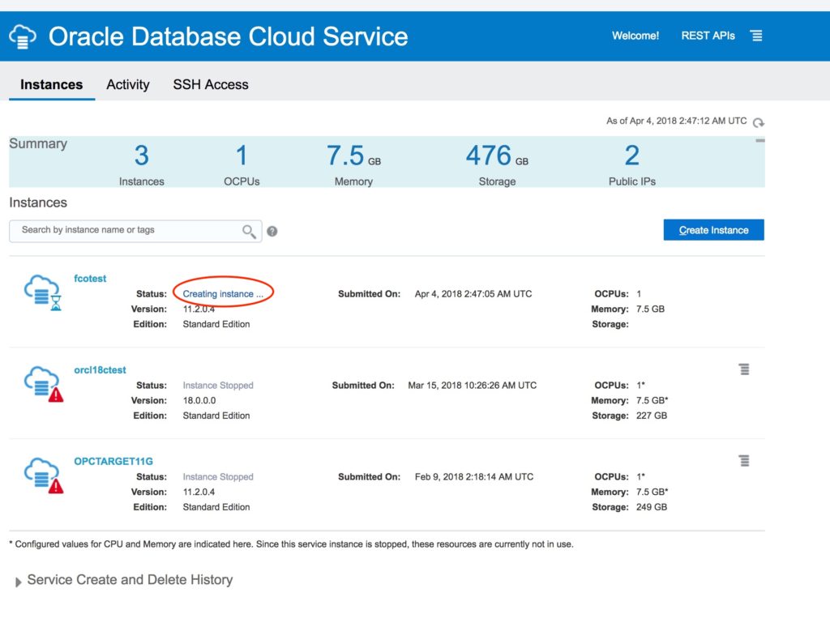Open the header hamburger menu next to REST APIs
830x644 pixels.
pos(755,36)
